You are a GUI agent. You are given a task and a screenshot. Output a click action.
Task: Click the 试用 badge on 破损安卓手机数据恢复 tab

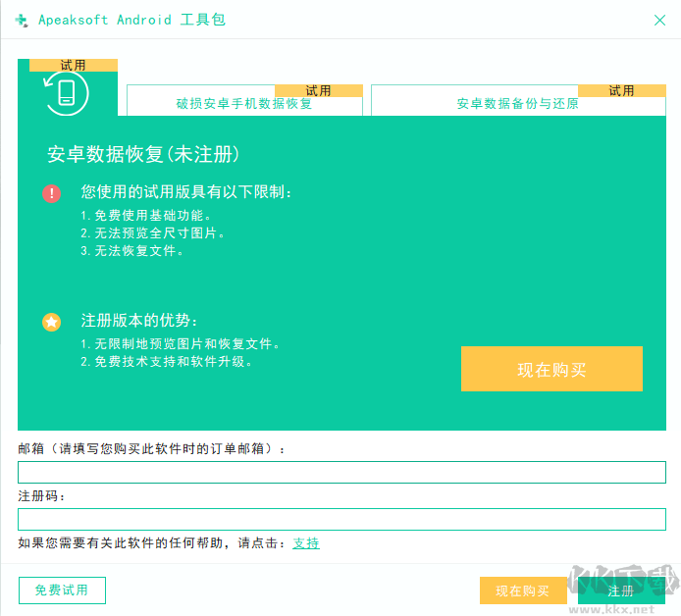pos(319,90)
